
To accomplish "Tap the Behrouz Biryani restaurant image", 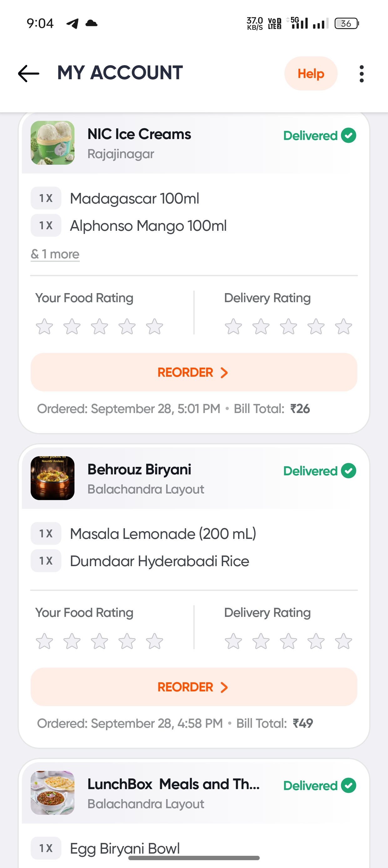I will (53, 478).
